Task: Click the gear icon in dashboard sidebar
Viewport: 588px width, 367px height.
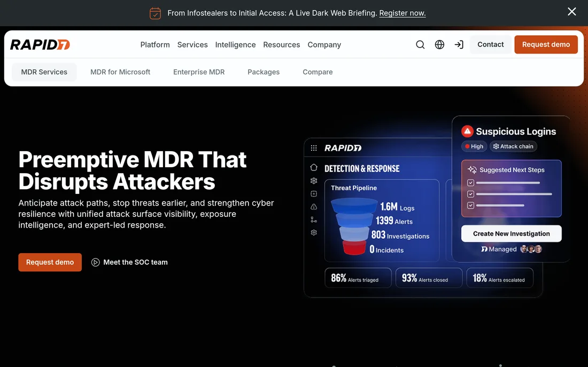Action: click(314, 232)
